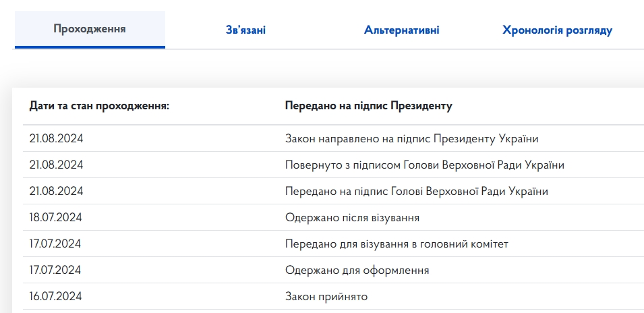Click the date 16.07.2024

click(55, 296)
